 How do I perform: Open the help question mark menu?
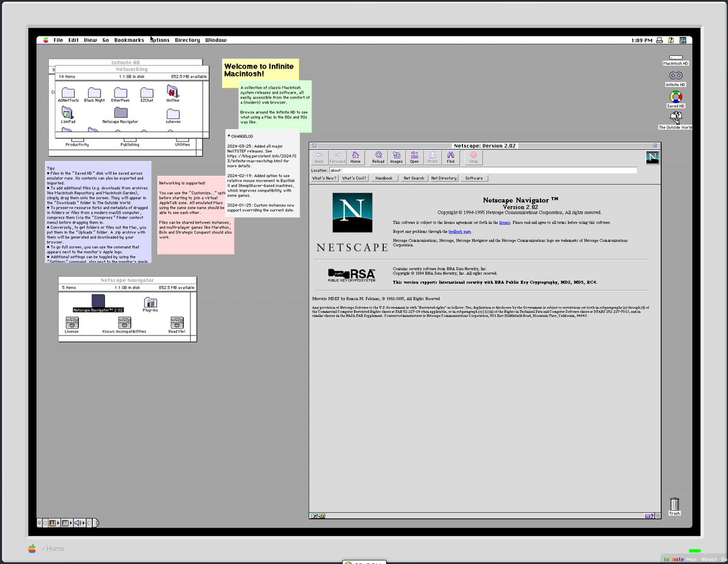pos(671,40)
